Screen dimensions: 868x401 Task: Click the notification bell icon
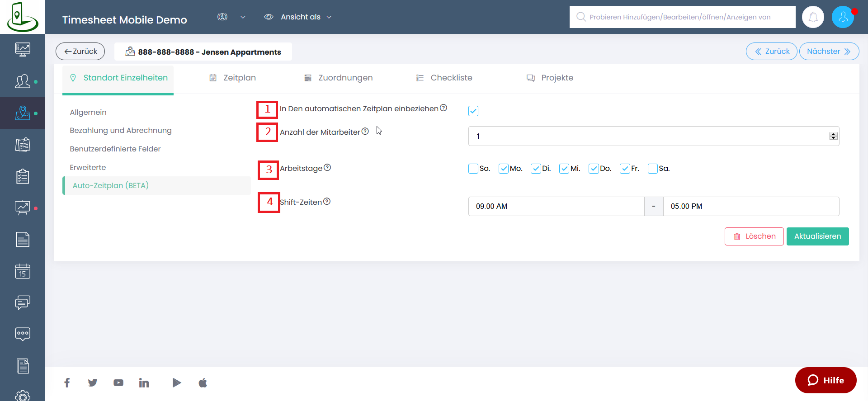[x=813, y=17]
